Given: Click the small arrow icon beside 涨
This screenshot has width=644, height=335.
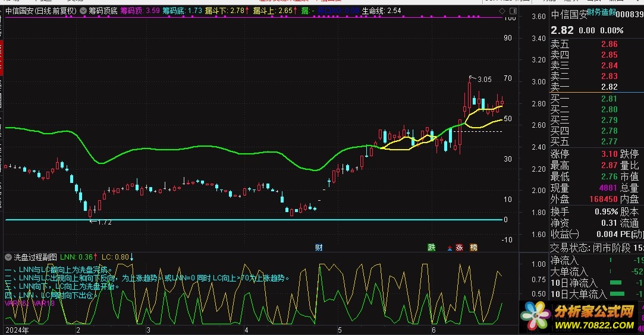Looking at the screenshot, I should pos(450,248).
